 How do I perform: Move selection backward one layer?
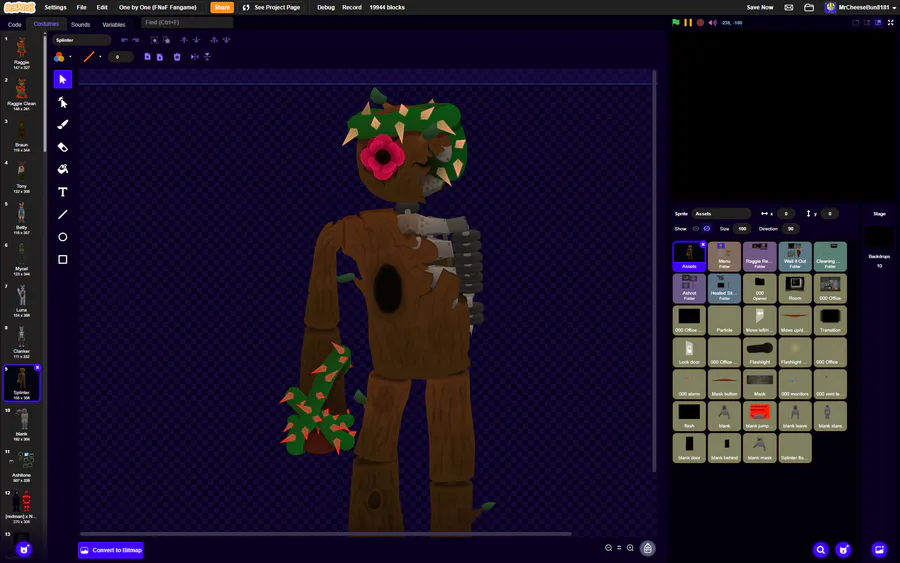coord(196,40)
